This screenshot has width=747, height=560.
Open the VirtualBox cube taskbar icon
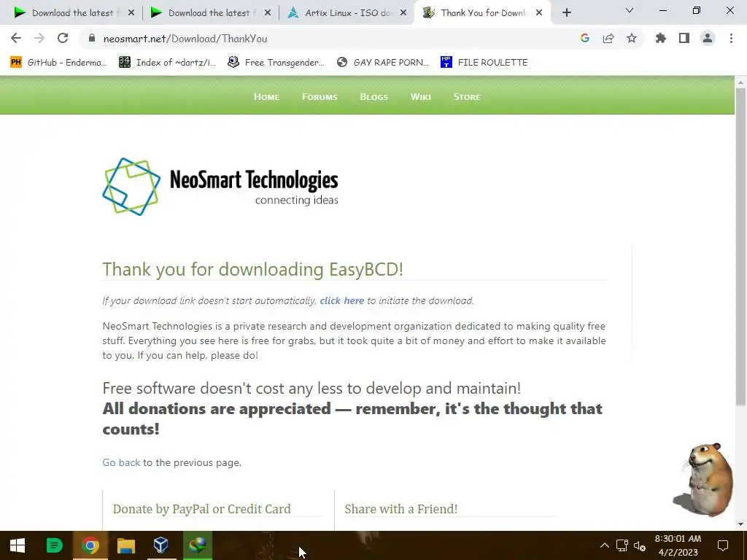(161, 545)
